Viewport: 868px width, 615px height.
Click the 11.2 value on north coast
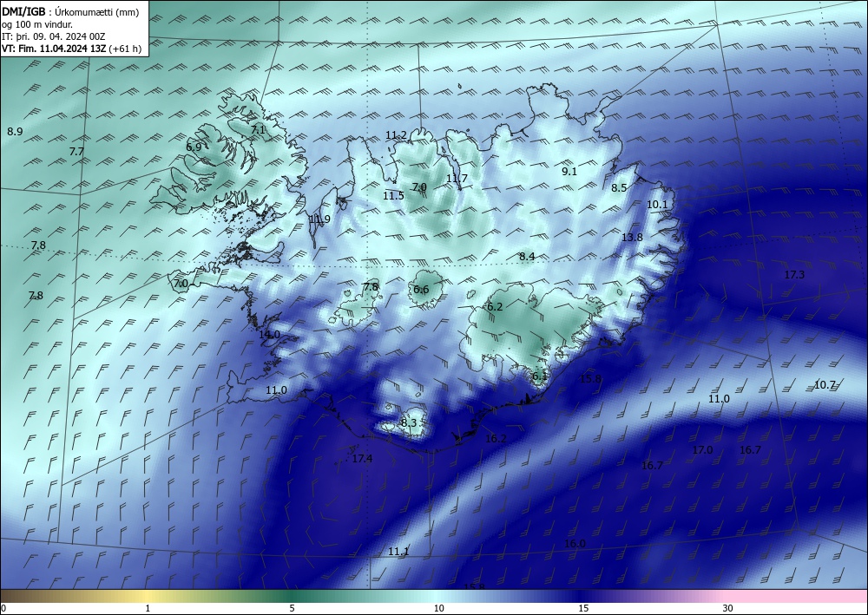pyautogui.click(x=397, y=135)
